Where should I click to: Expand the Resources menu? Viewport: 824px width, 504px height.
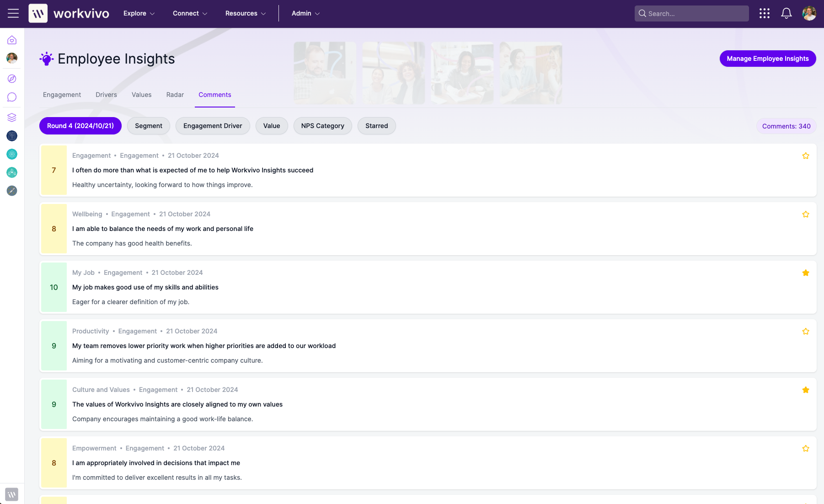pyautogui.click(x=246, y=14)
